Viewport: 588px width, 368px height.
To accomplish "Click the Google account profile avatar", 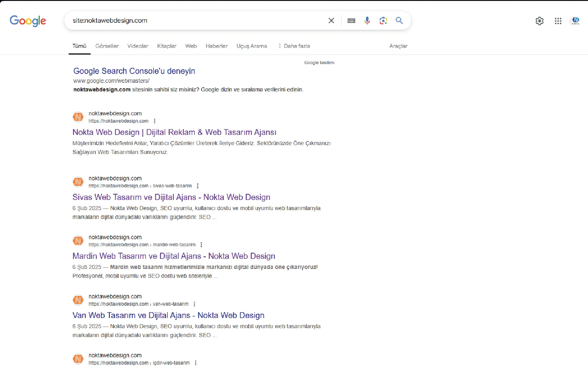I will coord(576,21).
